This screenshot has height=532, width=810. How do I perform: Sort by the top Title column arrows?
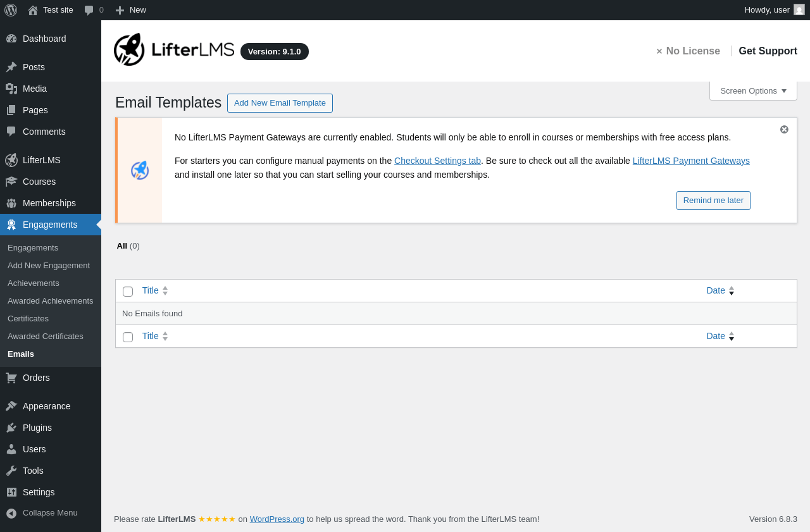(x=165, y=291)
